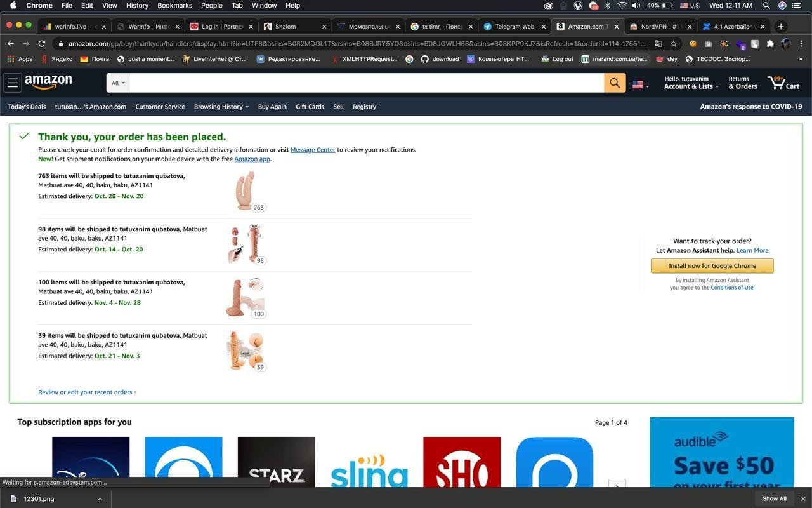
Task: Open the U.S. input source menu
Action: click(x=690, y=5)
